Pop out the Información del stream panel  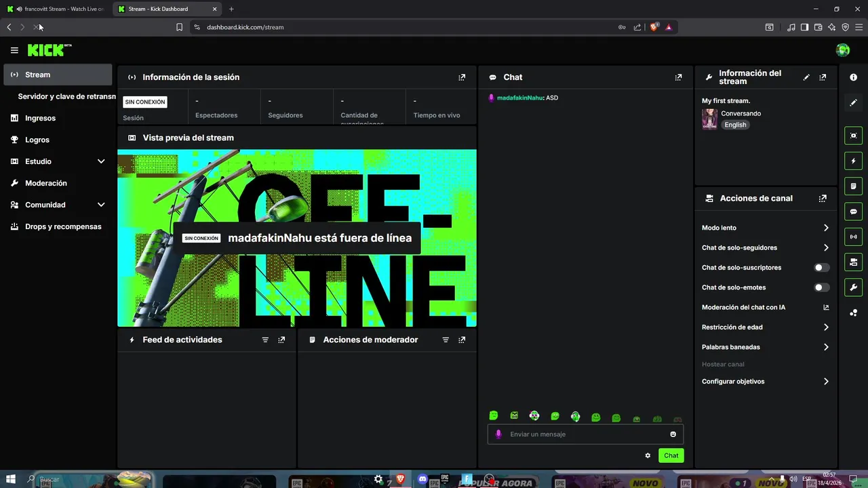point(823,77)
